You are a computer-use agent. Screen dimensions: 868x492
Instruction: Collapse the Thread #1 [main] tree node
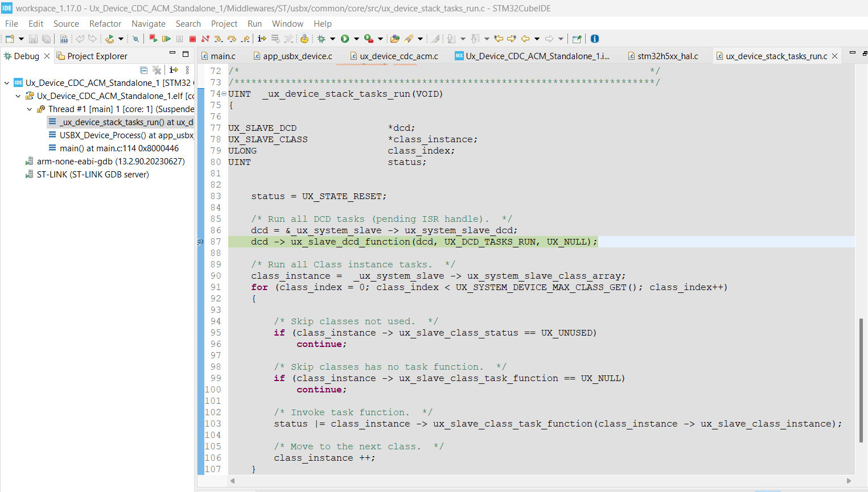point(30,109)
